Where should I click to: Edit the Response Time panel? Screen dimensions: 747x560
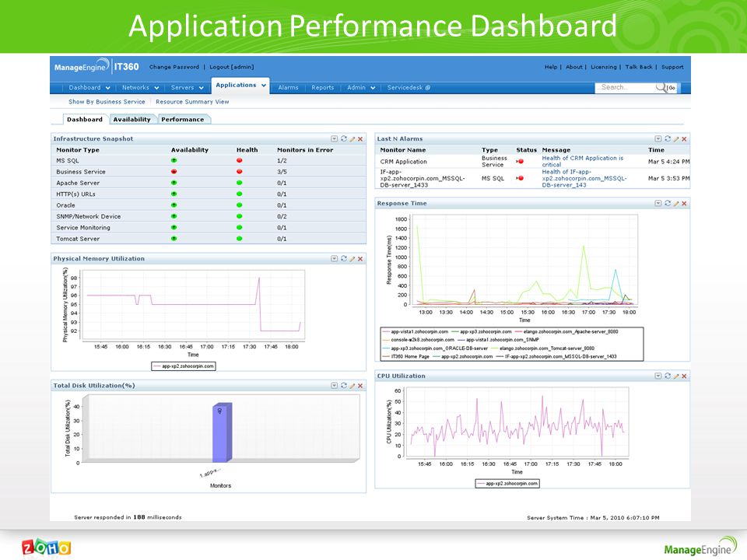point(676,203)
